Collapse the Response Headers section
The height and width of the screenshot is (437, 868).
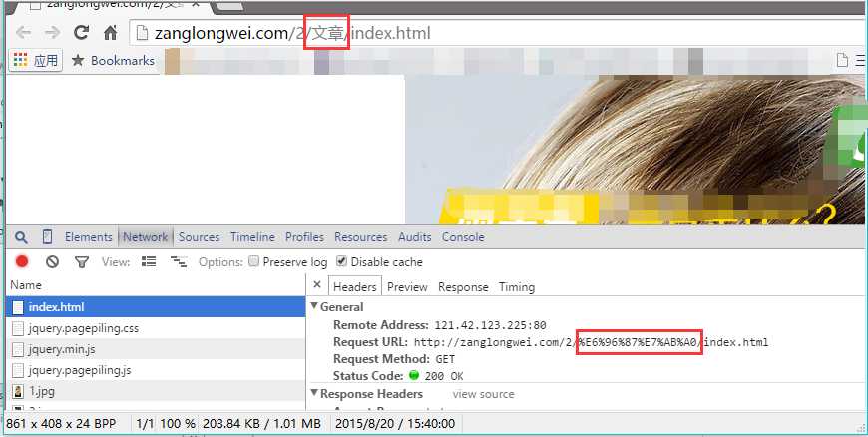point(314,393)
